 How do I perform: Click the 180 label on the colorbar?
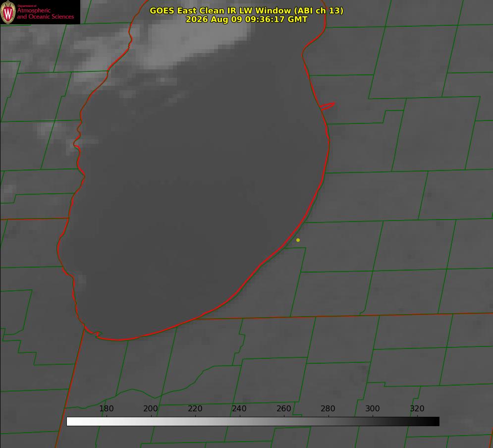pos(107,408)
